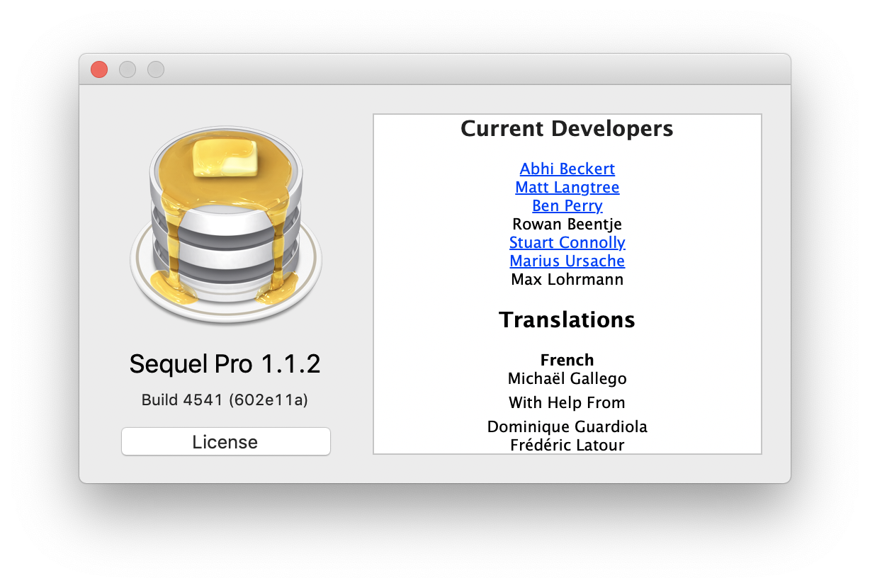The height and width of the screenshot is (588, 870).
Task: Click the With Help From credit line
Action: (x=567, y=402)
